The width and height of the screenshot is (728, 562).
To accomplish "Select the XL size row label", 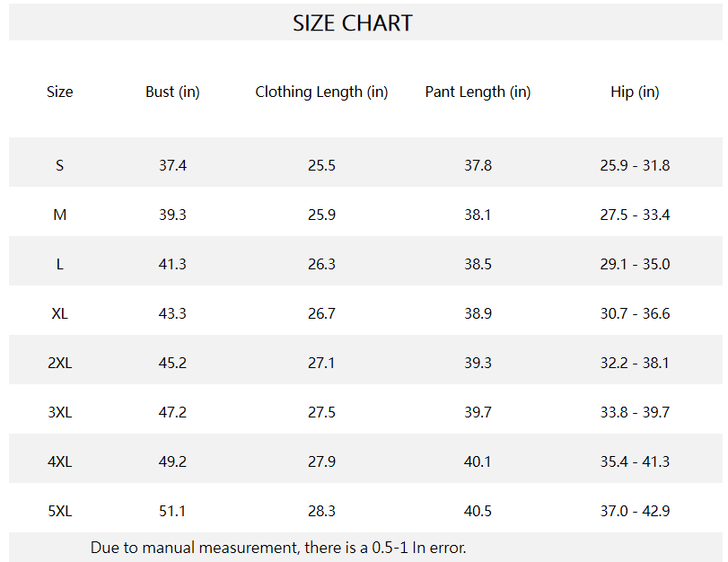I will coord(60,313).
